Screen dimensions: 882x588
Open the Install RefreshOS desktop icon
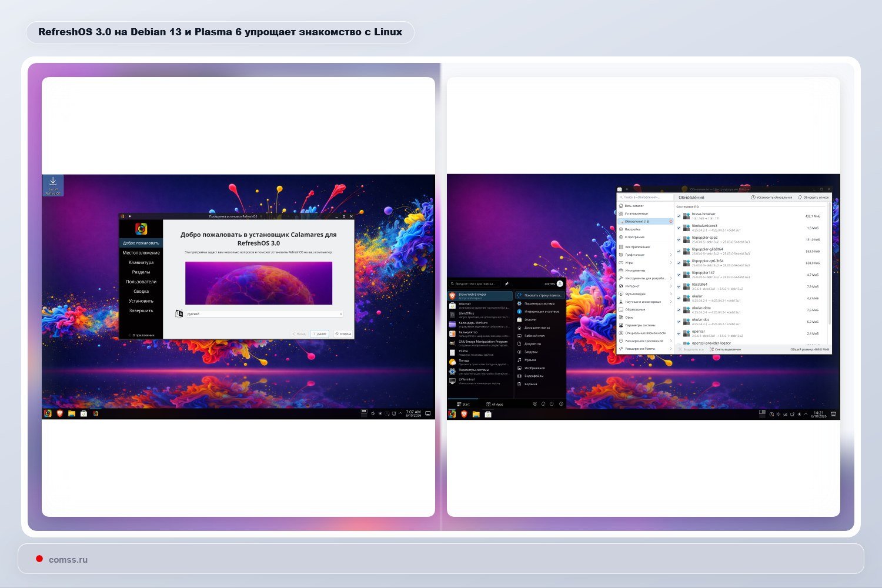coord(53,186)
